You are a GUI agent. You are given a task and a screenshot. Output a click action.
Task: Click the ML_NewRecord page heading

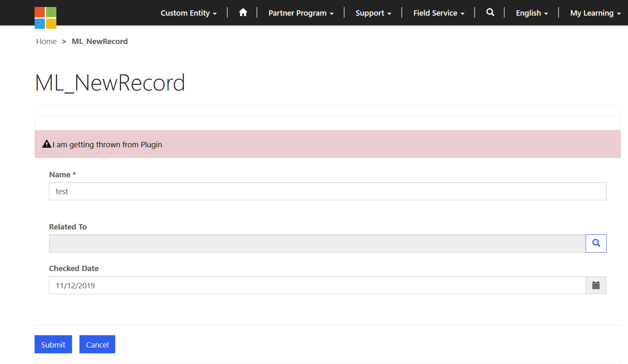click(110, 83)
